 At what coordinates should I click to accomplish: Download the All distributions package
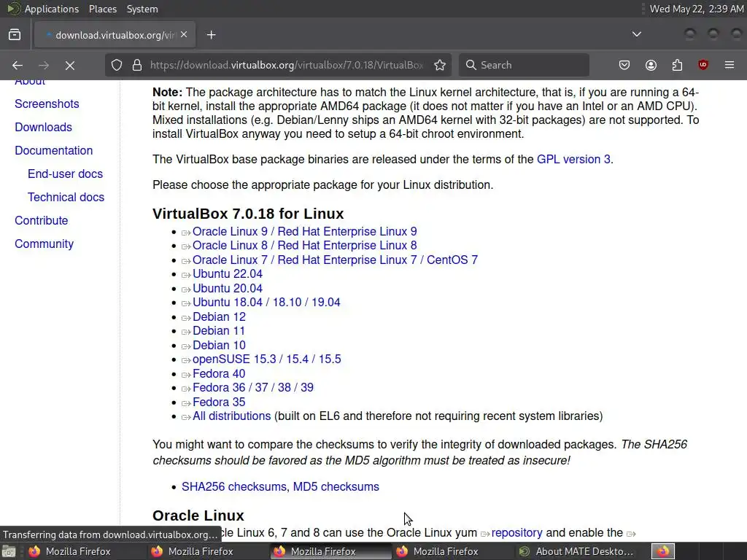point(231,416)
